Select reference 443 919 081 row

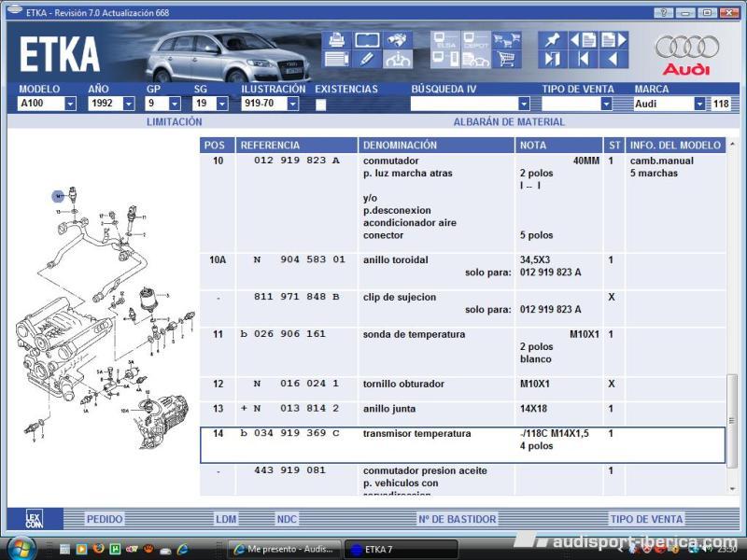click(462, 480)
